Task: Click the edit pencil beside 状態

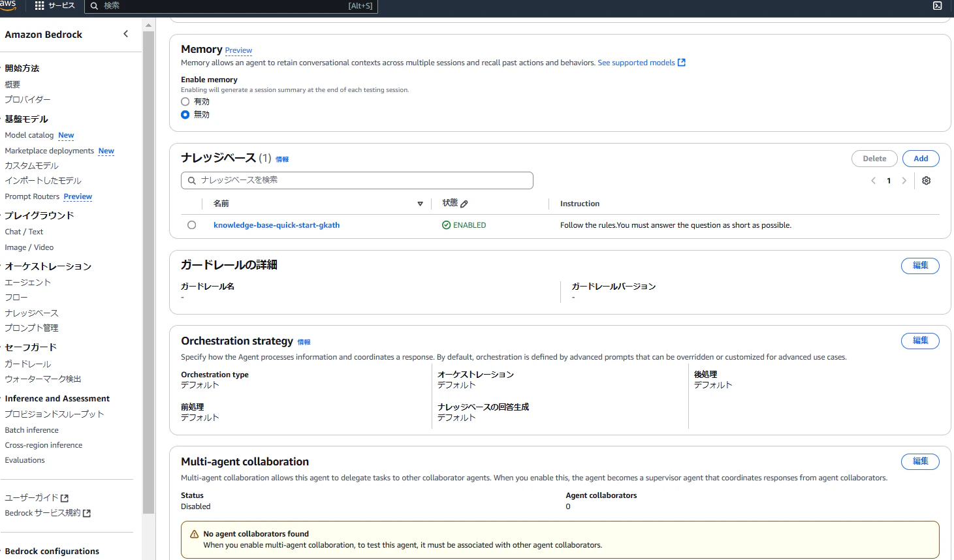Action: [464, 204]
